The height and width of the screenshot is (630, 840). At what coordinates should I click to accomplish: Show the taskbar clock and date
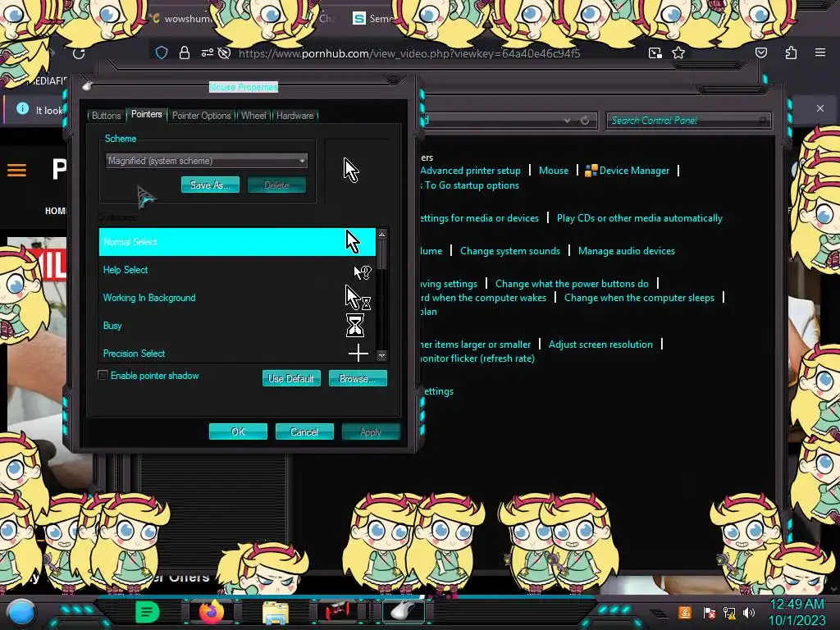click(797, 612)
